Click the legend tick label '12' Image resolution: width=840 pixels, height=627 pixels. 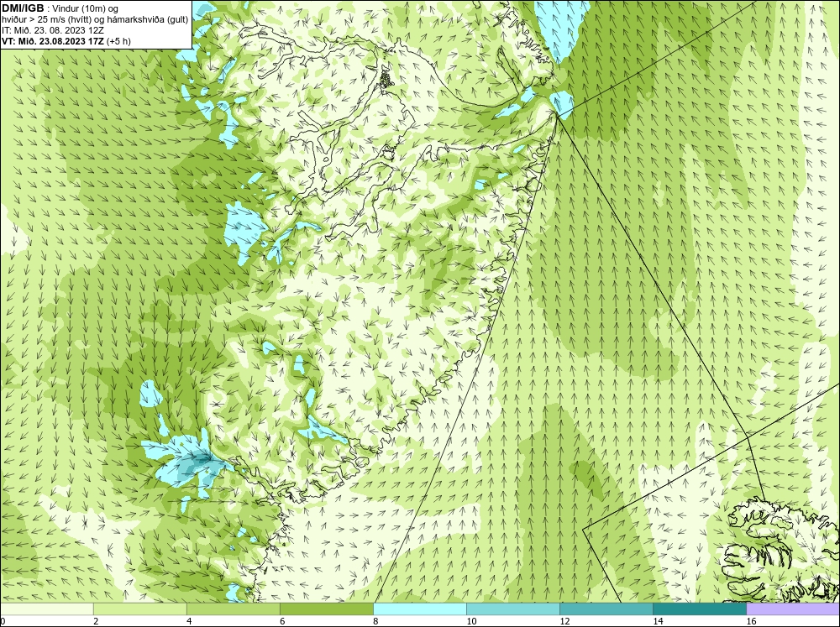[564, 621]
